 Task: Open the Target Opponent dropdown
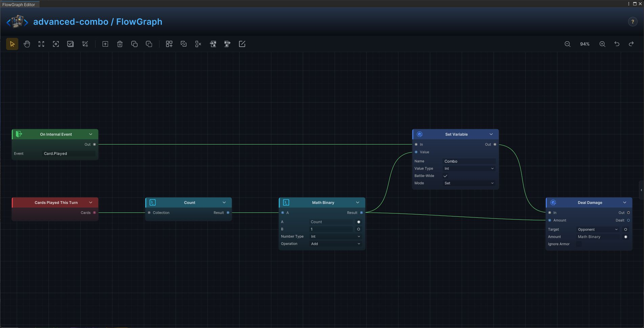click(598, 229)
